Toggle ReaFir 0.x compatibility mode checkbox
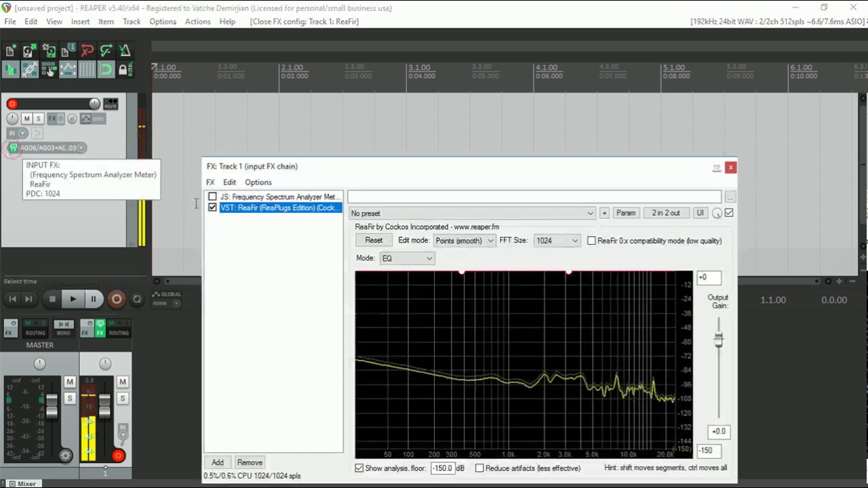Image resolution: width=868 pixels, height=488 pixels. (x=591, y=241)
